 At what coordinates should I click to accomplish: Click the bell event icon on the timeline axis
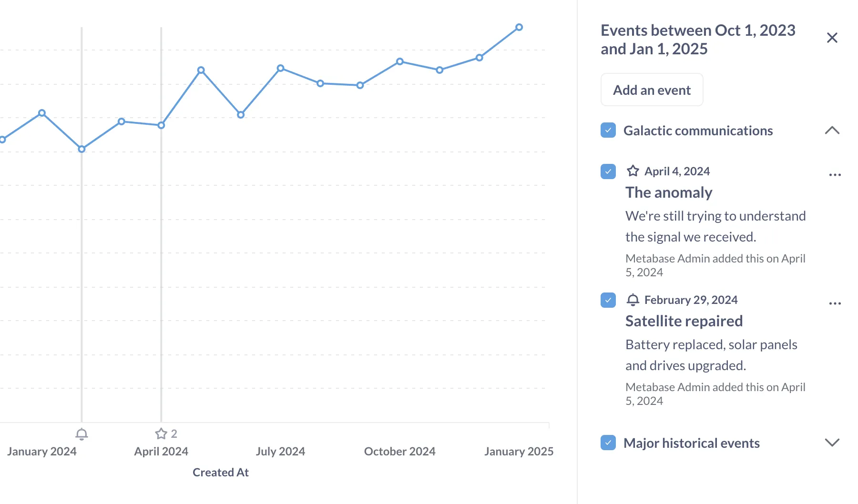[82, 434]
